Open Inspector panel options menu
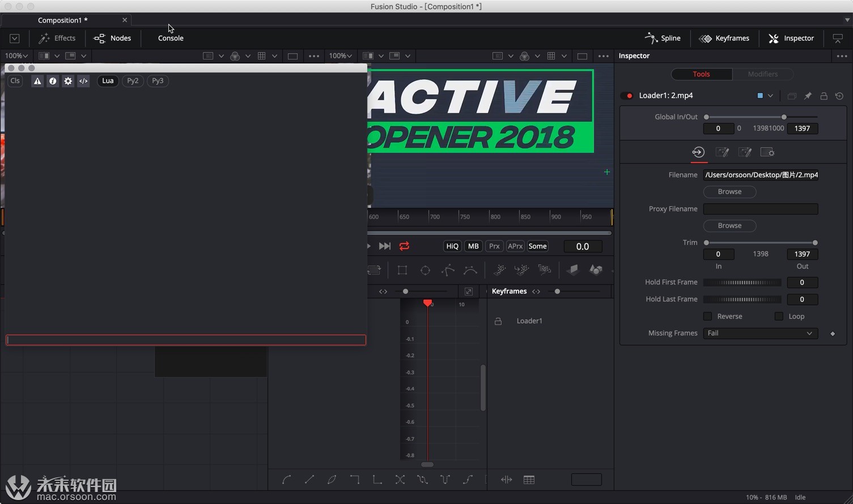This screenshot has width=853, height=504. 842,56
